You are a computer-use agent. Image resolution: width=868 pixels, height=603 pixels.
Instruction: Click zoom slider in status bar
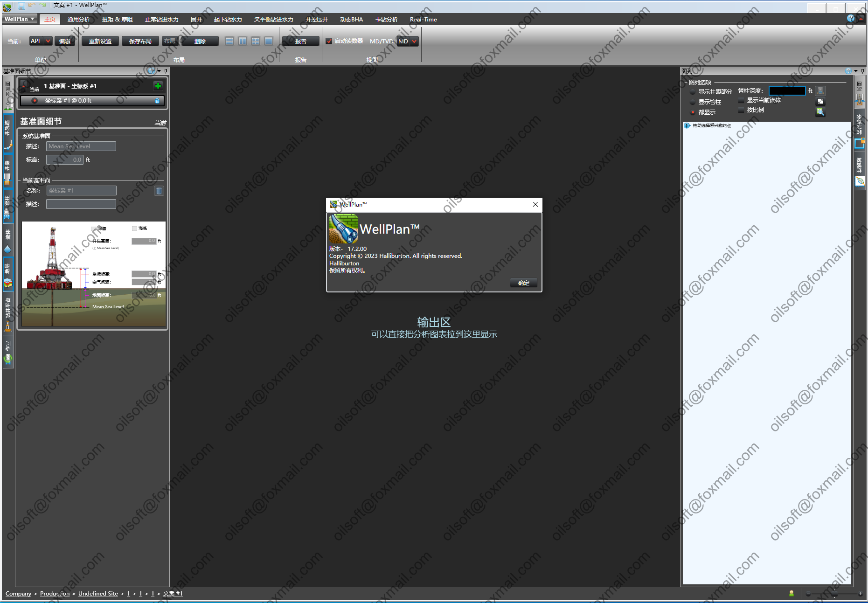coord(835,594)
